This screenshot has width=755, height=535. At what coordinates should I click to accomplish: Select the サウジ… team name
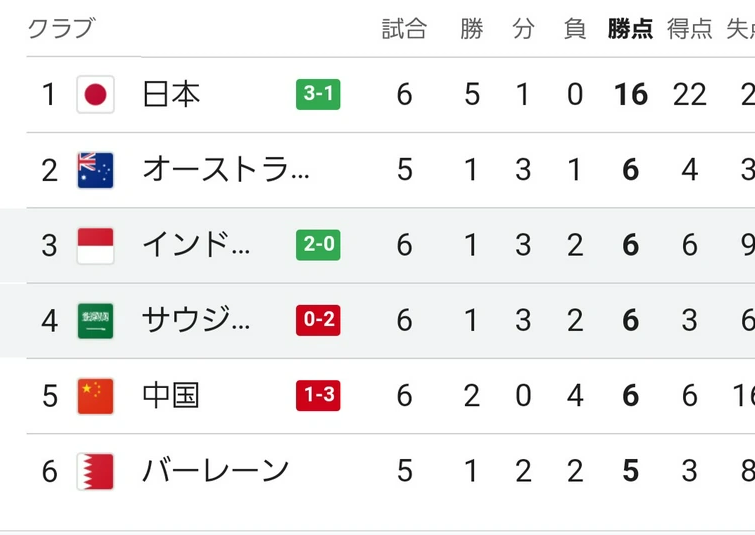196,321
